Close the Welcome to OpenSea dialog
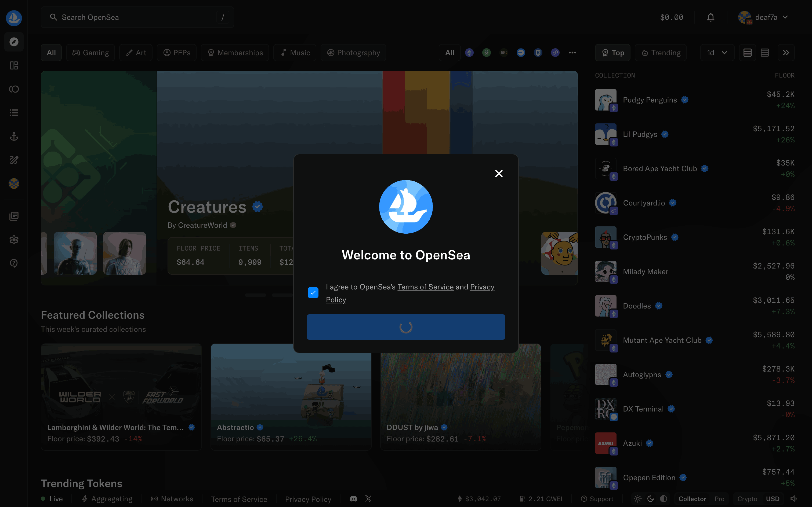 499,173
